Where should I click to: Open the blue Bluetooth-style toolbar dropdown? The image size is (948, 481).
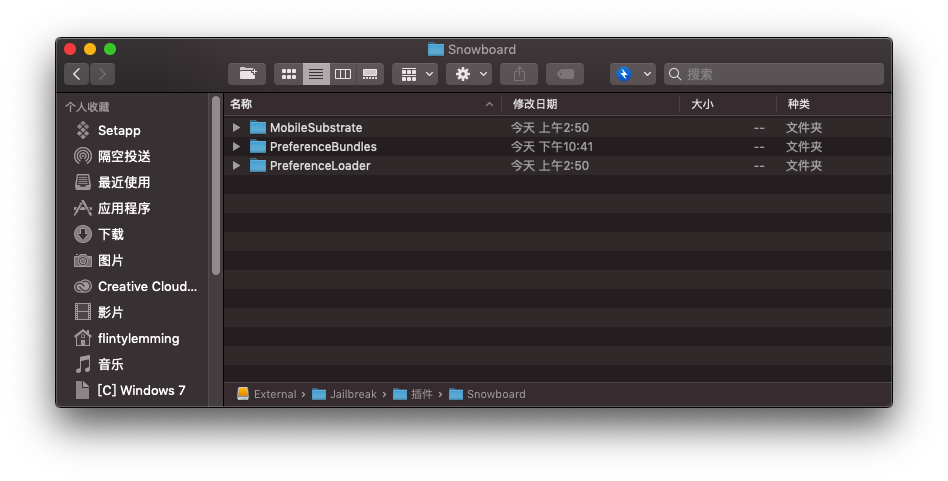click(633, 74)
